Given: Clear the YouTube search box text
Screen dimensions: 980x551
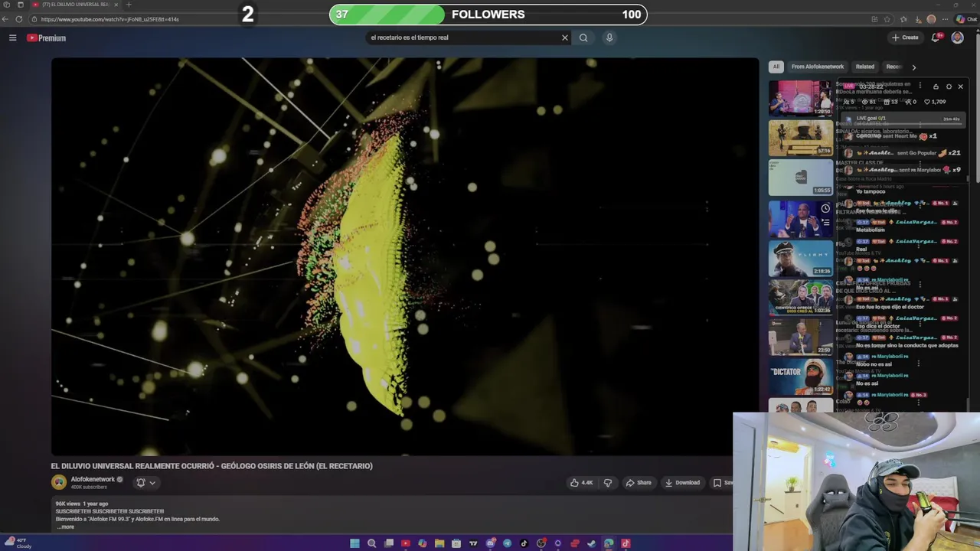Looking at the screenshot, I should click(565, 37).
